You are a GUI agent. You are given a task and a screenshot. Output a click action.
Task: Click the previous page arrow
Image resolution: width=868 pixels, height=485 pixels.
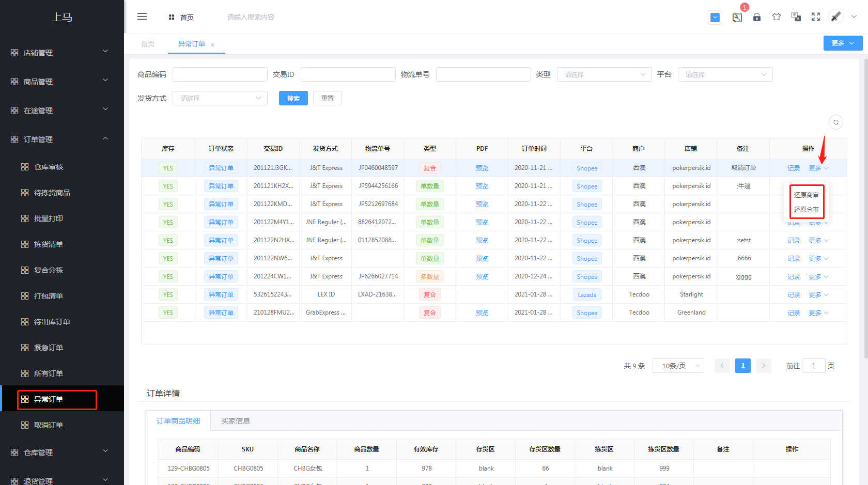point(722,366)
